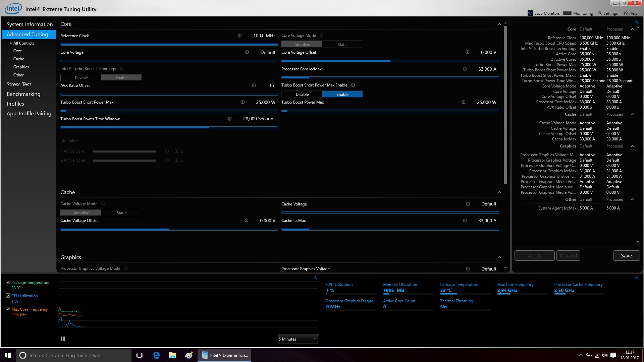Click info icon next to Processor Core IccMax
This screenshot has height=362, width=644.
465,69
